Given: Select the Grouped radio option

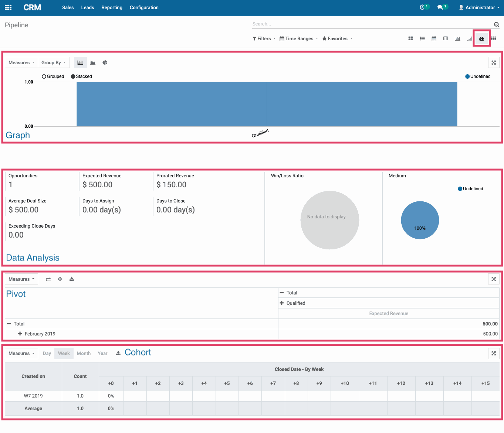Looking at the screenshot, I should [53, 76].
